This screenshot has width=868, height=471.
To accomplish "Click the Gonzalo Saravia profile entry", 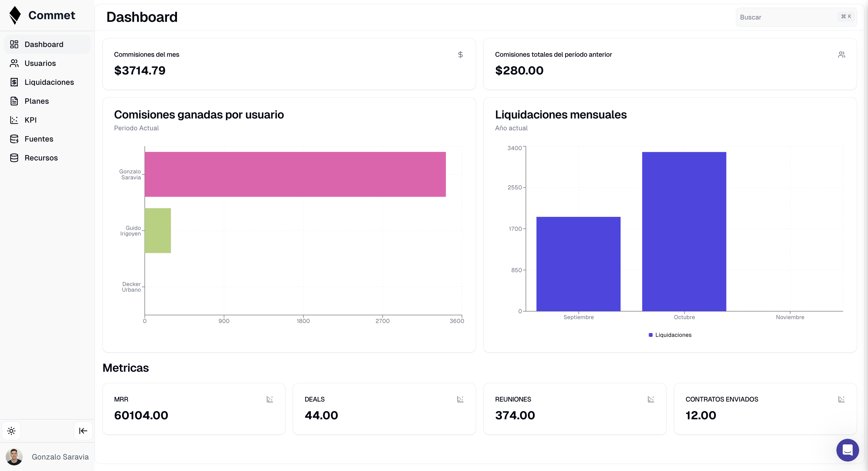I will [x=47, y=457].
